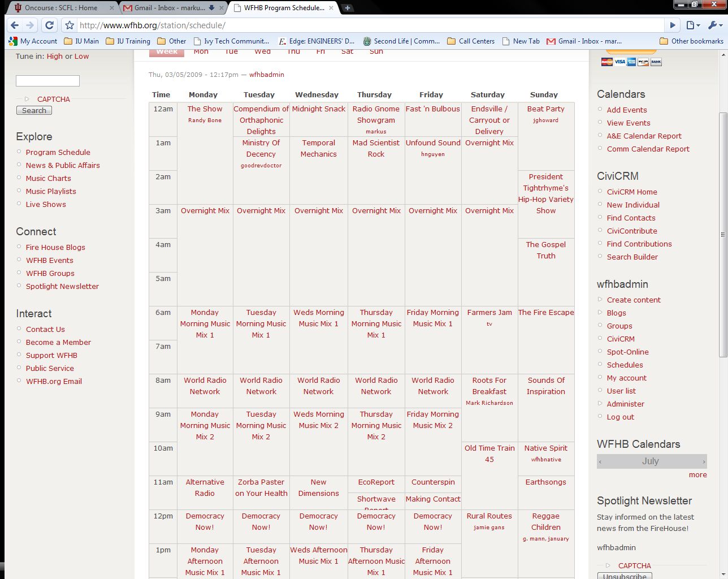
Task: Go to next month in WFHB Calendars
Action: [704, 461]
